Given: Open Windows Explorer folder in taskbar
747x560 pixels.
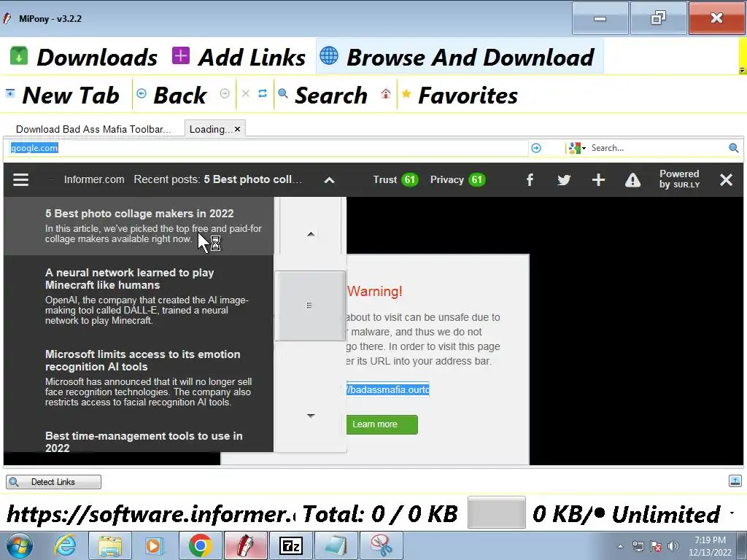Looking at the screenshot, I should click(110, 545).
